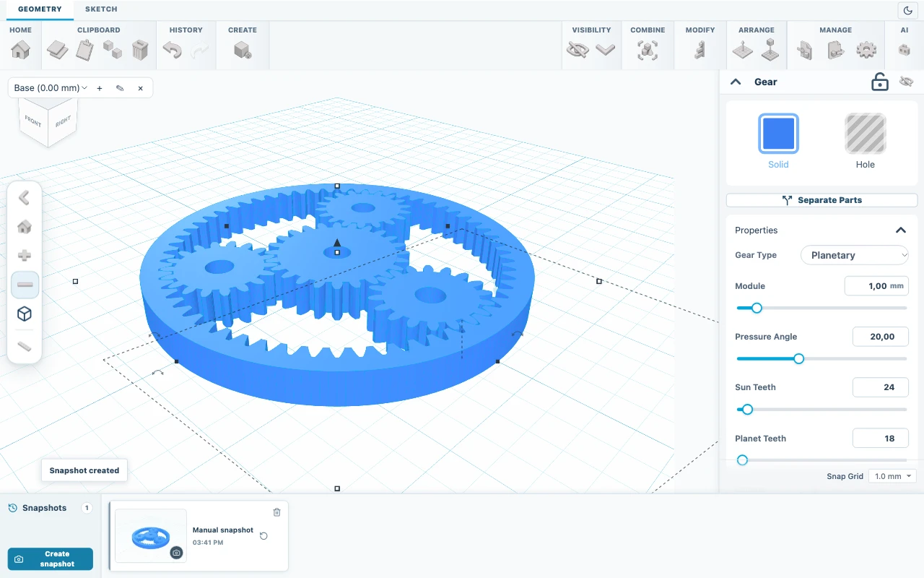Click the Paste clipboard icon
The width and height of the screenshot is (924, 578).
[x=85, y=50]
